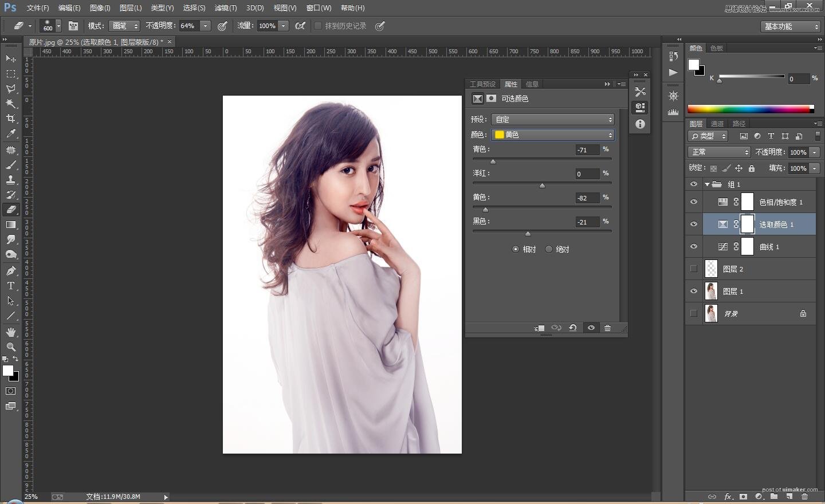Select the Zoom tool
Viewport: 825px width, 504px height.
click(x=11, y=347)
